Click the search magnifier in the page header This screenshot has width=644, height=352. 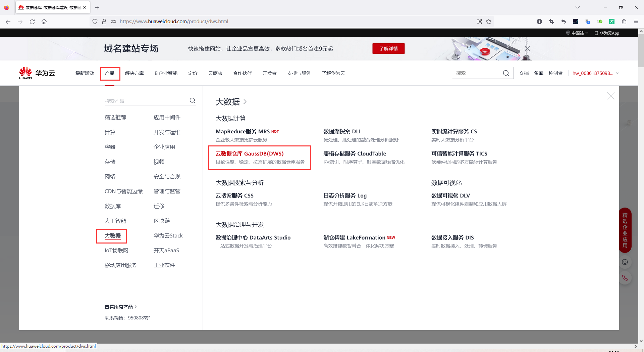tap(506, 73)
